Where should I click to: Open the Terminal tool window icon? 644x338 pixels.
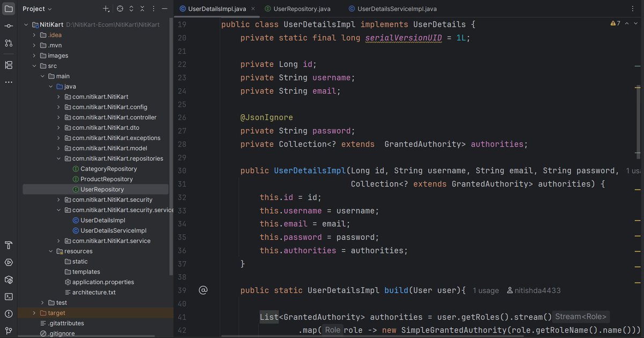coord(9,296)
